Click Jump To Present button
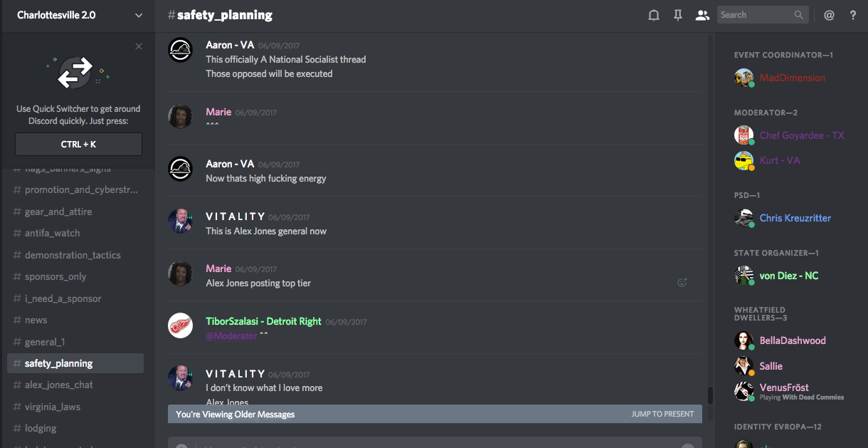The height and width of the screenshot is (448, 868). 662,414
